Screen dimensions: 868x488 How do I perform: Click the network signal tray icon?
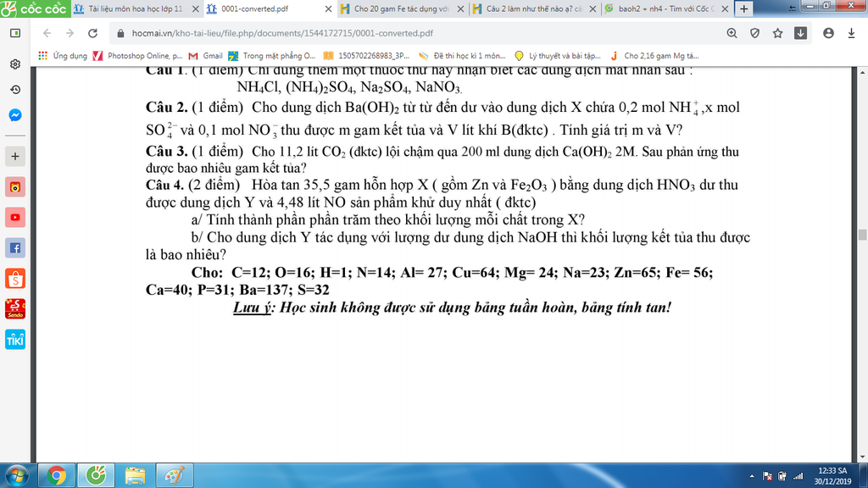coord(798,476)
